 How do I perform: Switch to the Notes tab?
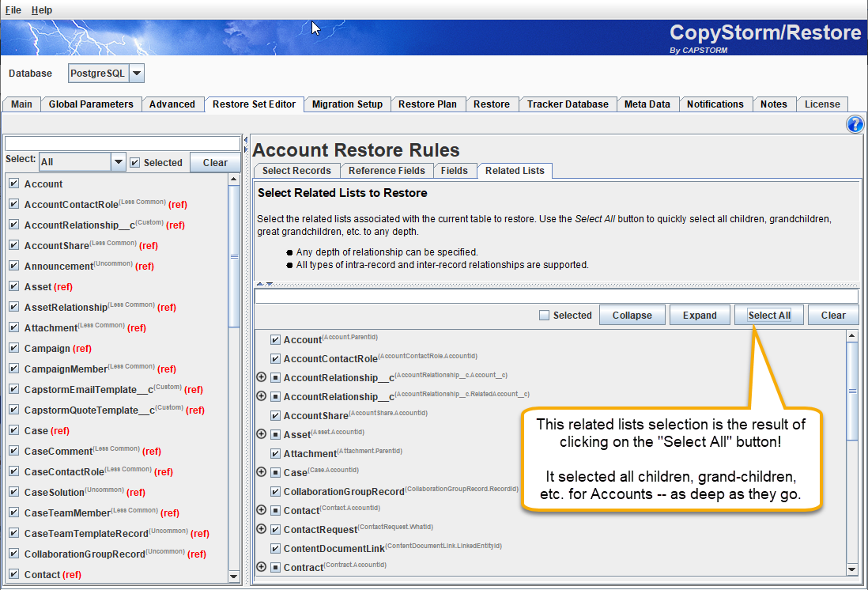click(773, 104)
